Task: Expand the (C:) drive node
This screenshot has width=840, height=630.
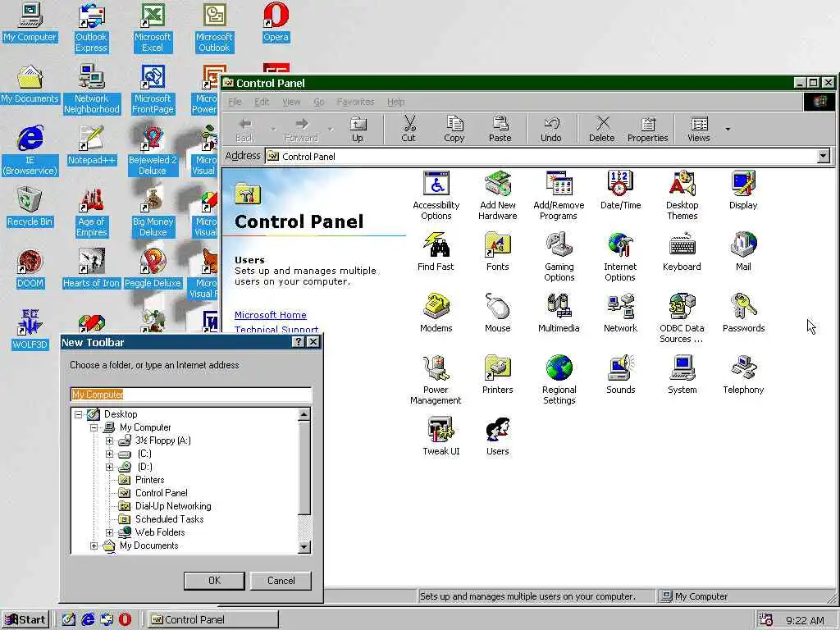Action: 109,454
